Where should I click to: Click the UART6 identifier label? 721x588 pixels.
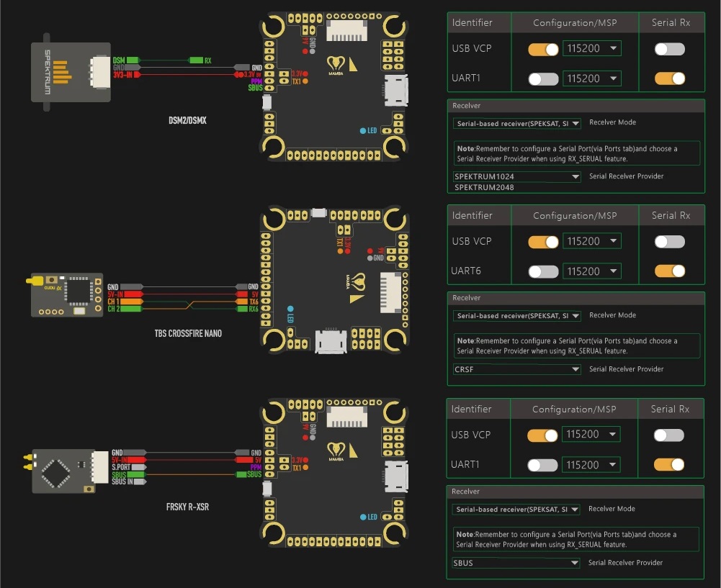coord(466,271)
